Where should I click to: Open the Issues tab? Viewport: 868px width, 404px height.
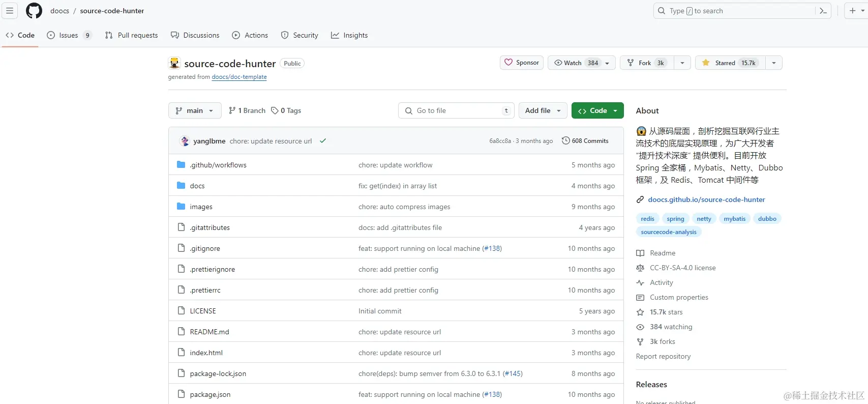pos(69,35)
